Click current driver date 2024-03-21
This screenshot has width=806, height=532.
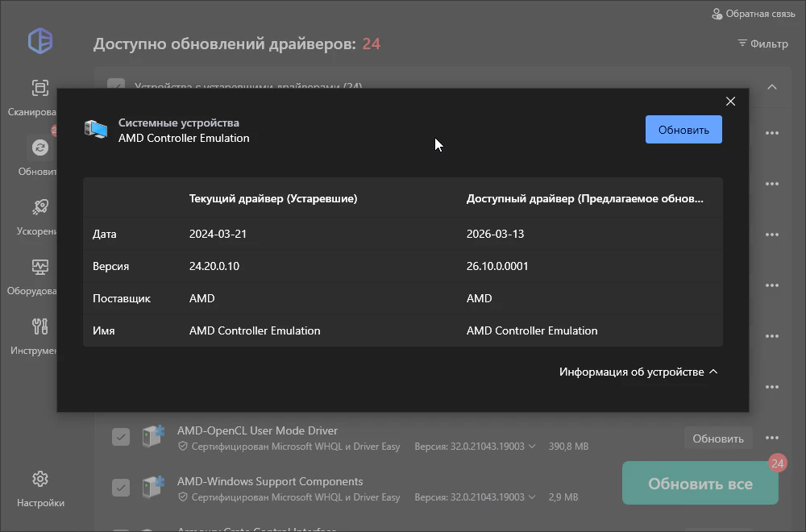tap(218, 234)
